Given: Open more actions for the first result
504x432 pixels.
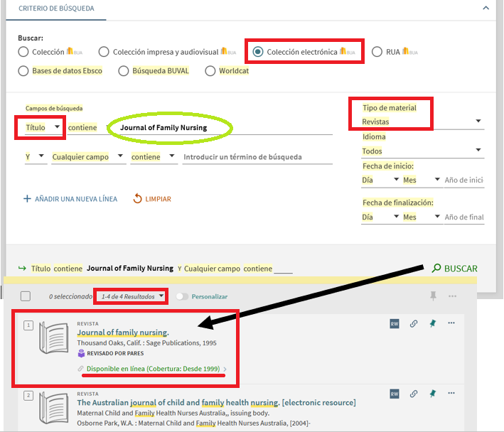Looking at the screenshot, I should coord(451,323).
